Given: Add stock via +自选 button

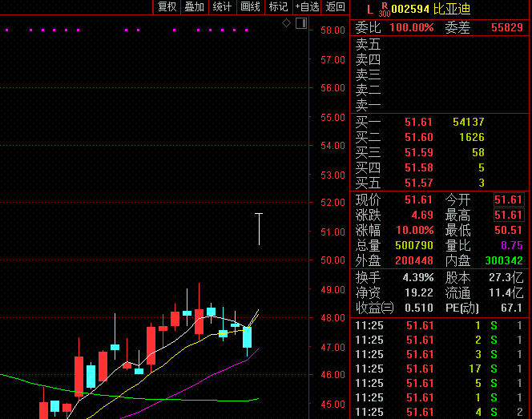Looking at the screenshot, I should click(307, 6).
